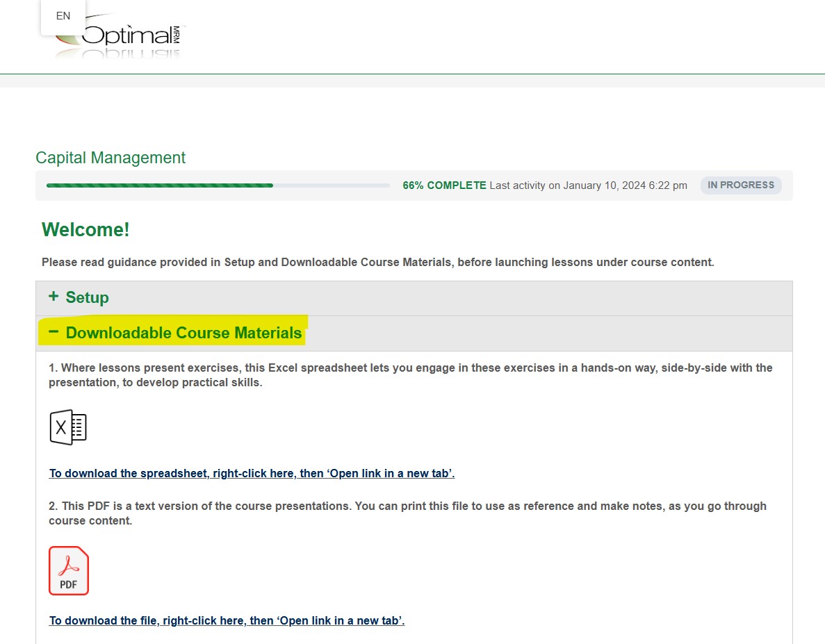Viewport: 825px width, 644px height.
Task: Click the 66% COMPLETE label
Action: (444, 185)
